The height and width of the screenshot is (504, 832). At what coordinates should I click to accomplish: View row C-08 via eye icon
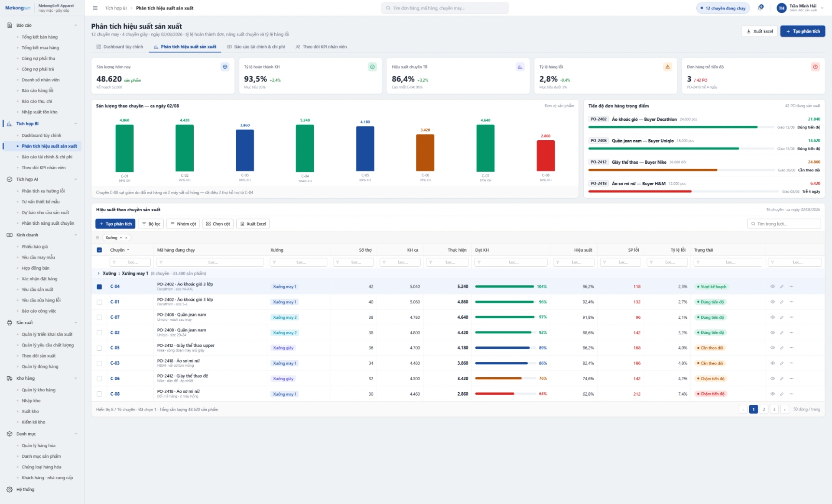[x=772, y=394]
